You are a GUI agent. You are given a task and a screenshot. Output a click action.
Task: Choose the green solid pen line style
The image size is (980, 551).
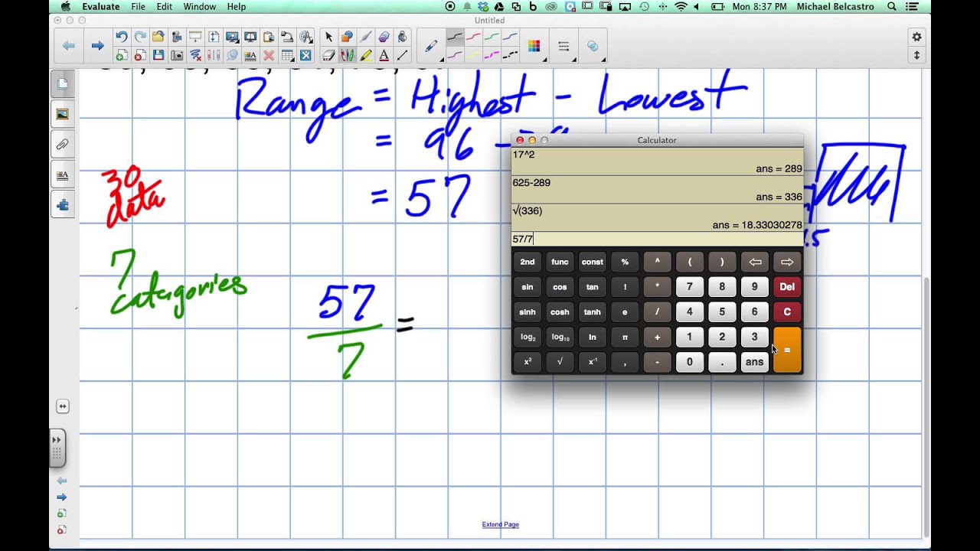click(492, 36)
